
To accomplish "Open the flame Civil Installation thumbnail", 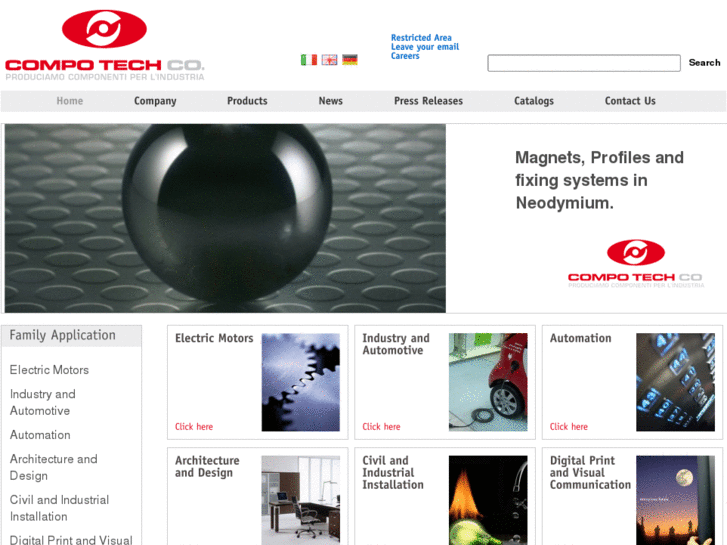I will tap(488, 500).
